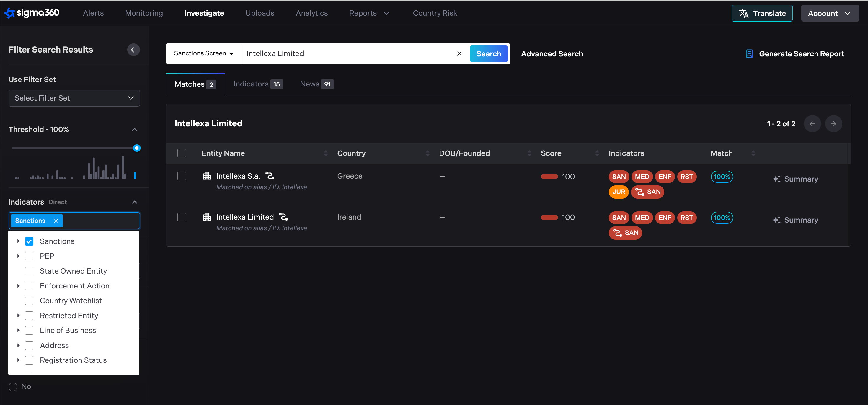Click the Threshold slider handle
This screenshot has height=405, width=868.
(136, 148)
